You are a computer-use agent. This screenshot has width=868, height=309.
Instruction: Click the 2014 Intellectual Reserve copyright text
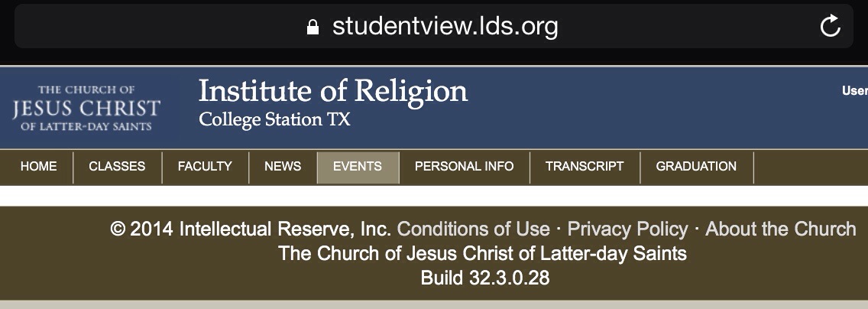(x=251, y=229)
